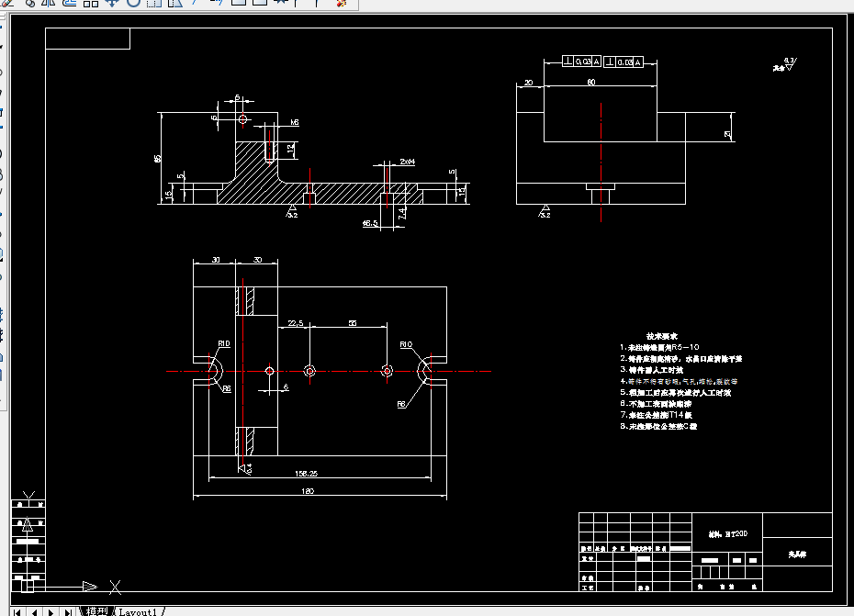Select the 3.2 roughness symbol under the section view
The width and height of the screenshot is (854, 616).
pos(293,212)
